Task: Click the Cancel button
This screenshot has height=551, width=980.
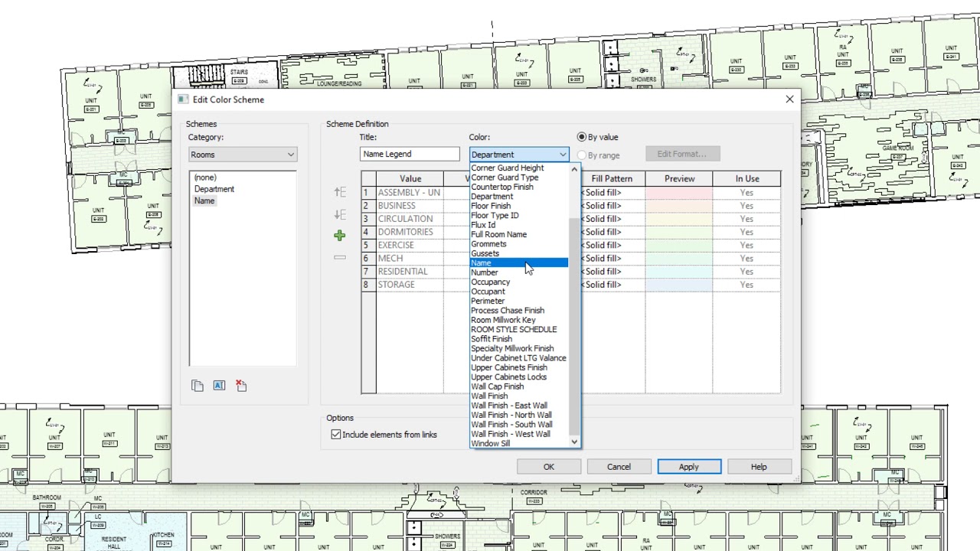Action: [619, 467]
